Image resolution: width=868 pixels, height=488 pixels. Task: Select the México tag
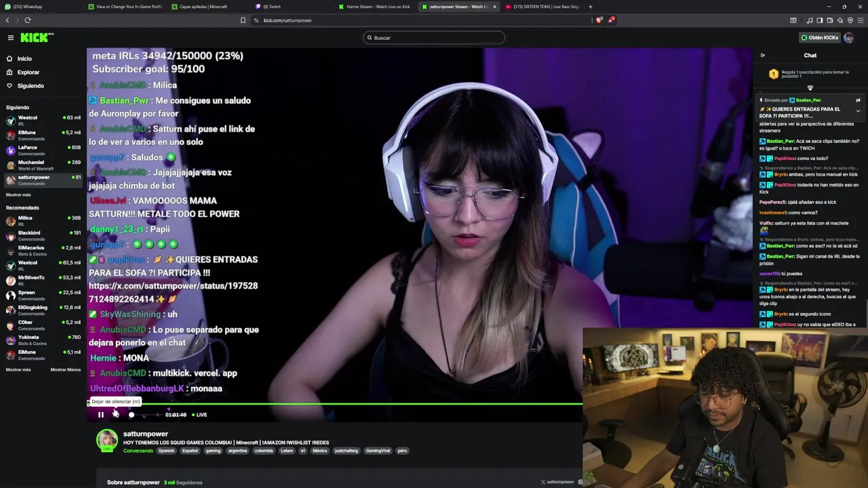click(320, 451)
